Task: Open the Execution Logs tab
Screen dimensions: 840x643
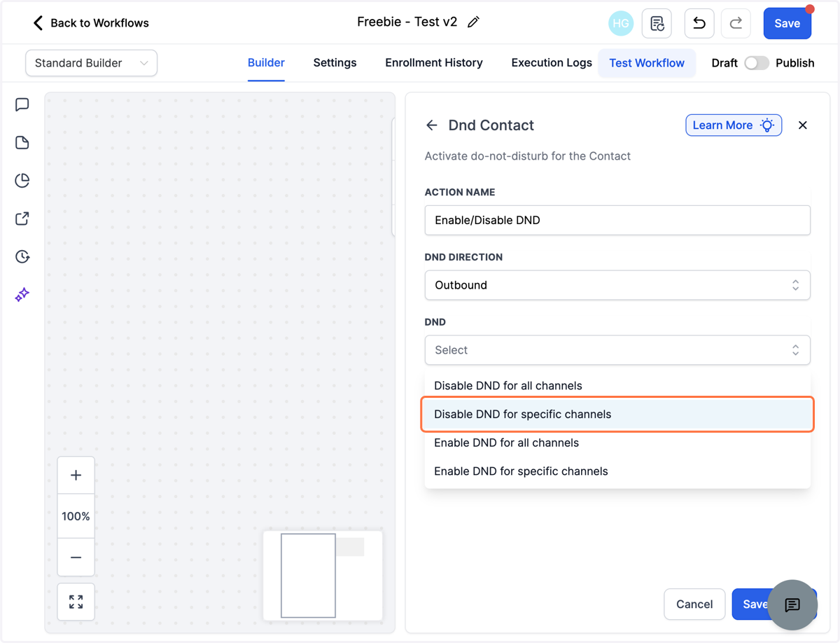Action: (552, 63)
